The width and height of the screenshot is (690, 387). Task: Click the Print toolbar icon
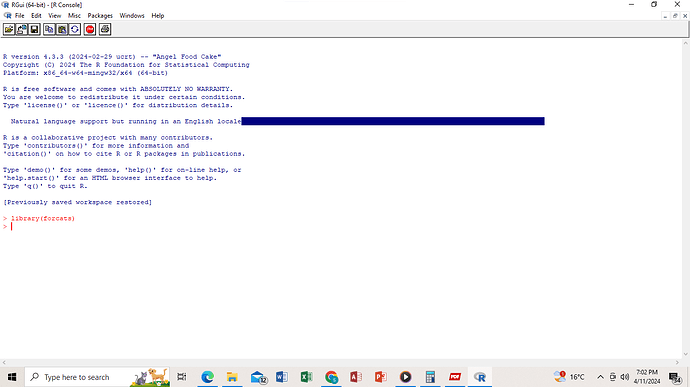click(x=105, y=29)
